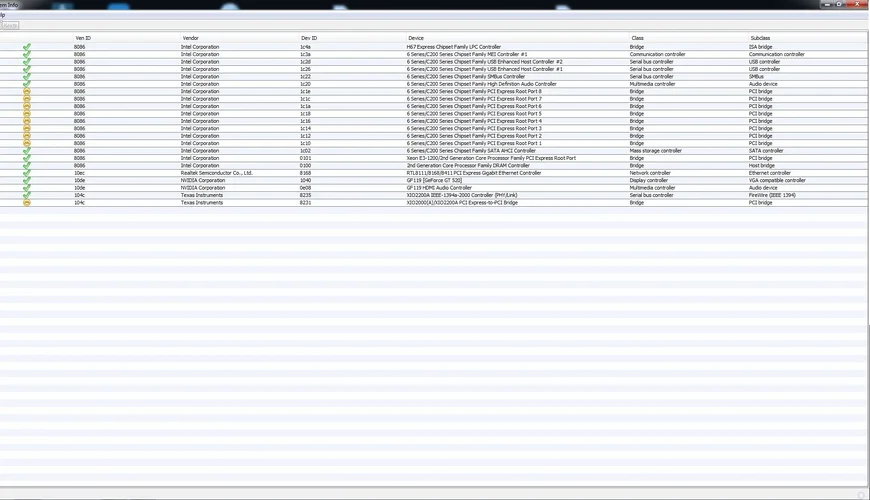
Task: Click the yellow status icon for PCI Express Root Port 1
Action: 27,143
